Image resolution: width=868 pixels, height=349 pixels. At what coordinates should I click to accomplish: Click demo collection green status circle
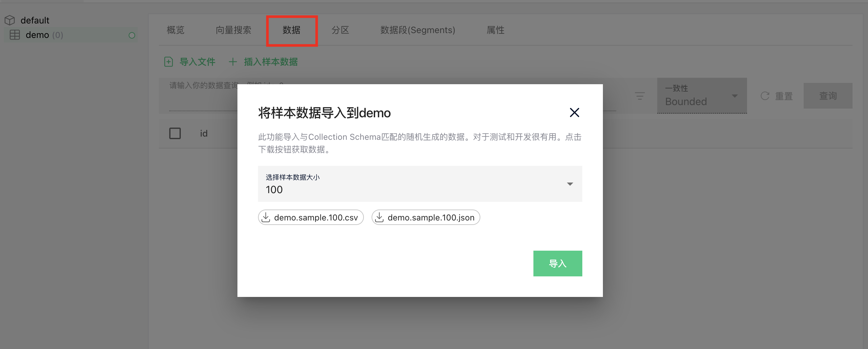point(132,35)
